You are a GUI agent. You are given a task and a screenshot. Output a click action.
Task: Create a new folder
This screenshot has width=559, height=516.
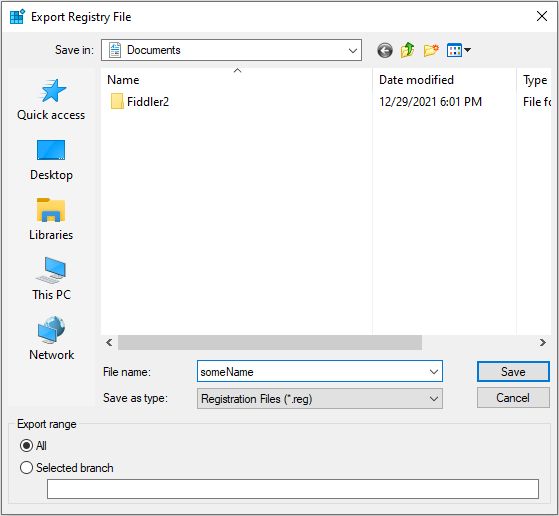pyautogui.click(x=431, y=50)
